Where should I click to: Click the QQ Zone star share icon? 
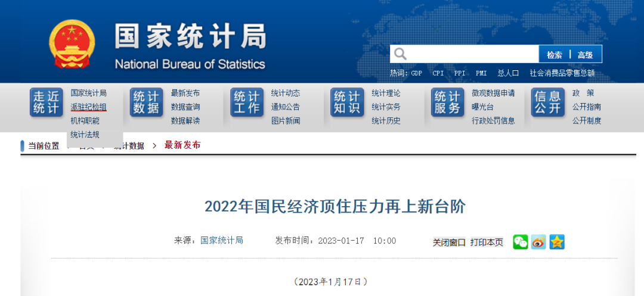coord(557,242)
